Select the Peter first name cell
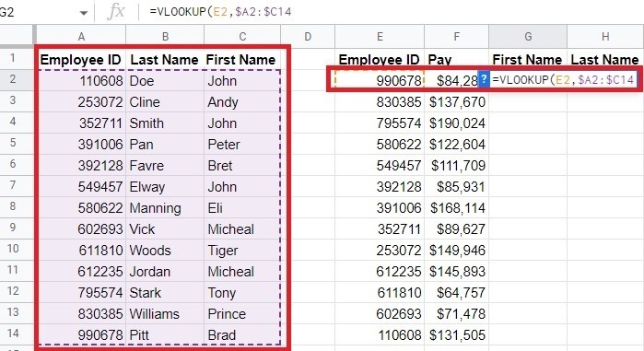Image resolution: width=644 pixels, height=351 pixels. tap(242, 145)
